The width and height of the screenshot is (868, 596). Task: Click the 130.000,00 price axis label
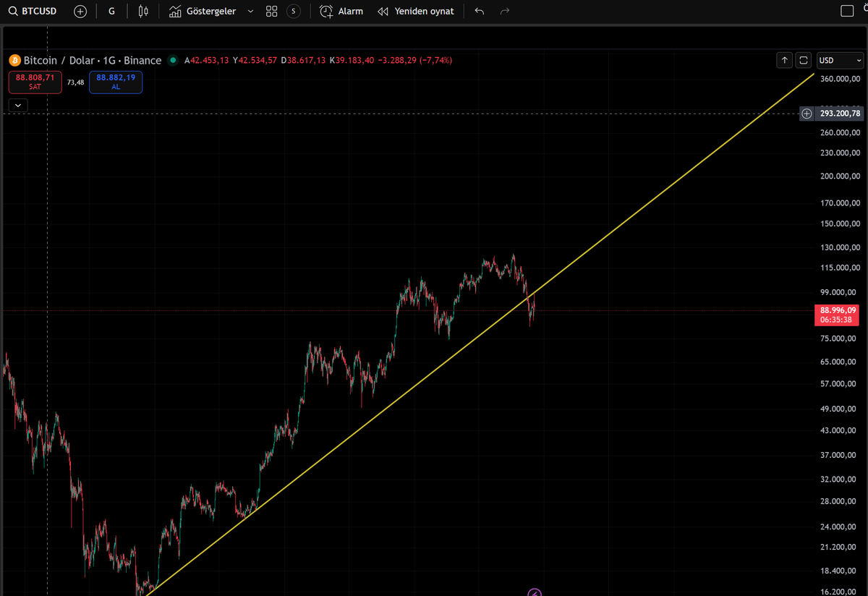(x=841, y=247)
